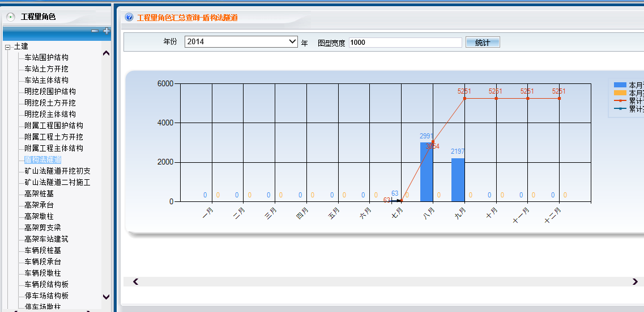Expand all nodes with the plus icon
This screenshot has height=312, width=644.
coord(106,31)
